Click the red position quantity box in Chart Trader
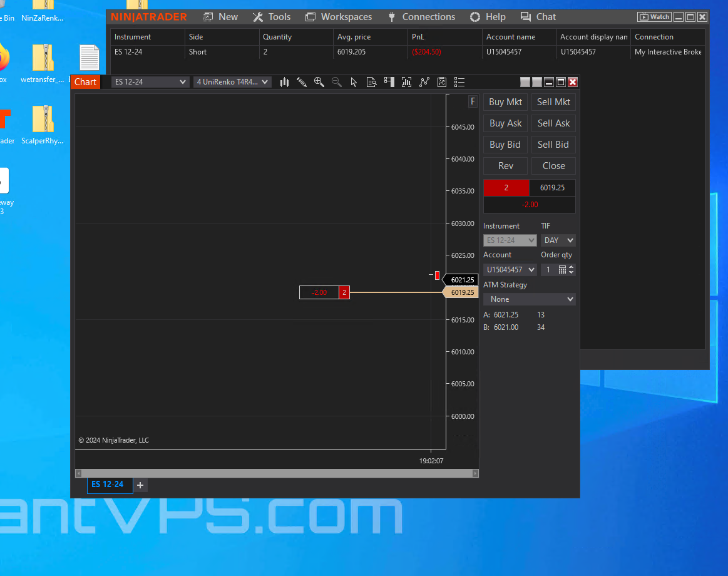Screen dimensions: 728x576 tap(506, 188)
